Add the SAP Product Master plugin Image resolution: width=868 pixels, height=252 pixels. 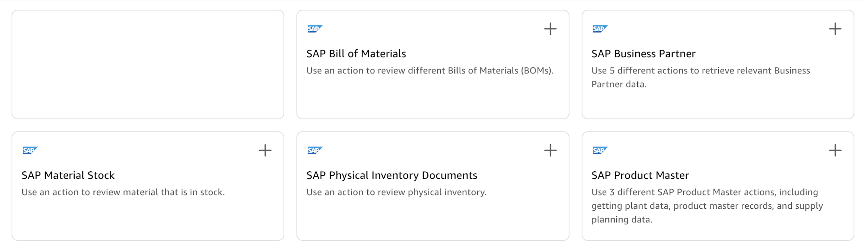coord(835,151)
